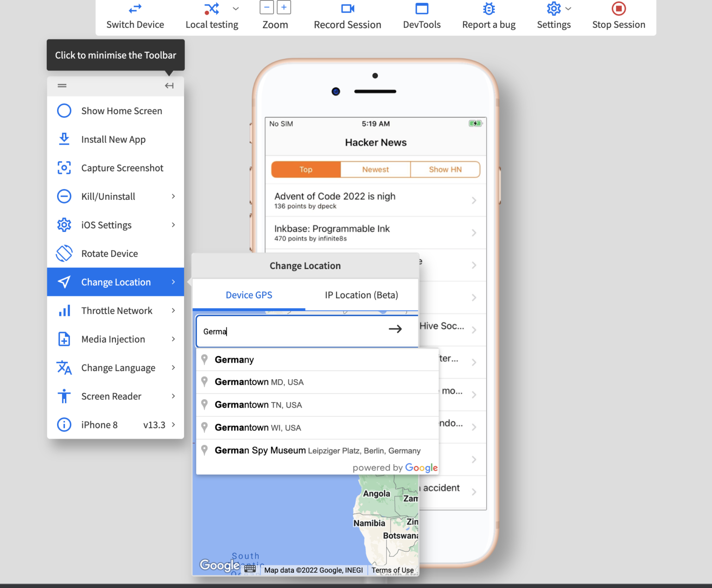
Task: Start recording with Record Session icon
Action: coord(347,9)
